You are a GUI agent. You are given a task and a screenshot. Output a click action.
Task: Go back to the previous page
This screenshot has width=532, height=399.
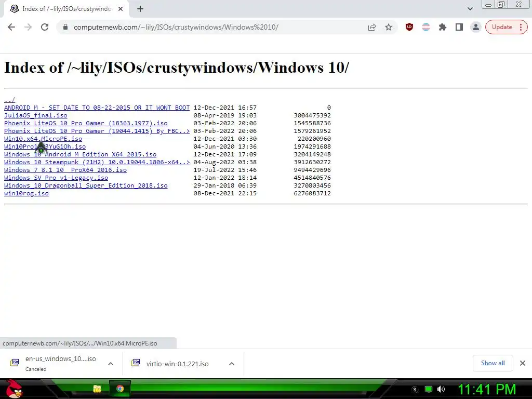point(11,27)
